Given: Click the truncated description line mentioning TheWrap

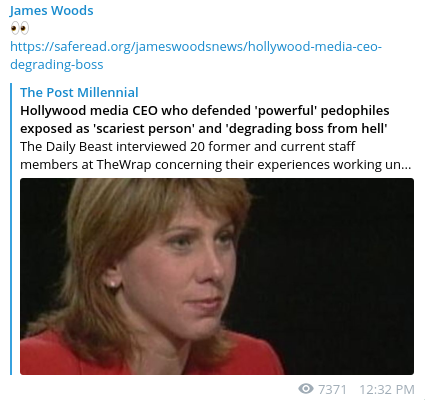Looking at the screenshot, I should pyautogui.click(x=216, y=164).
